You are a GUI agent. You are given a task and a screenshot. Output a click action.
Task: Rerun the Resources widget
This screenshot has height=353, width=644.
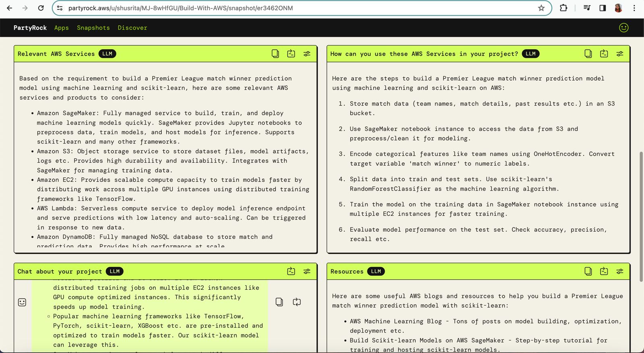(x=604, y=271)
